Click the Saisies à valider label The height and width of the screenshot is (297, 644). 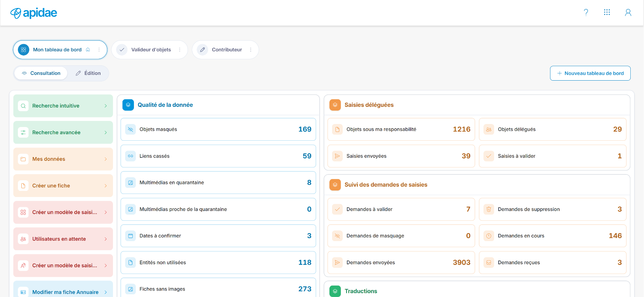(517, 156)
